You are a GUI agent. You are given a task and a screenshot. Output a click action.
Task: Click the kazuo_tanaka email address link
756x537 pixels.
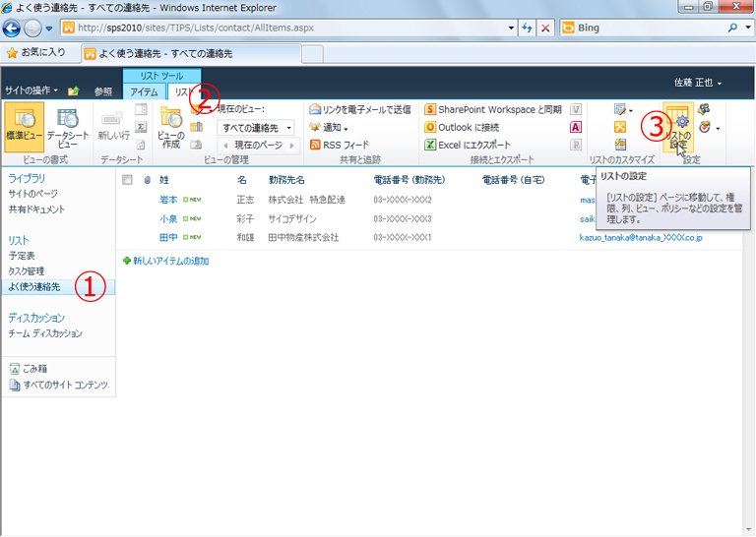point(641,237)
